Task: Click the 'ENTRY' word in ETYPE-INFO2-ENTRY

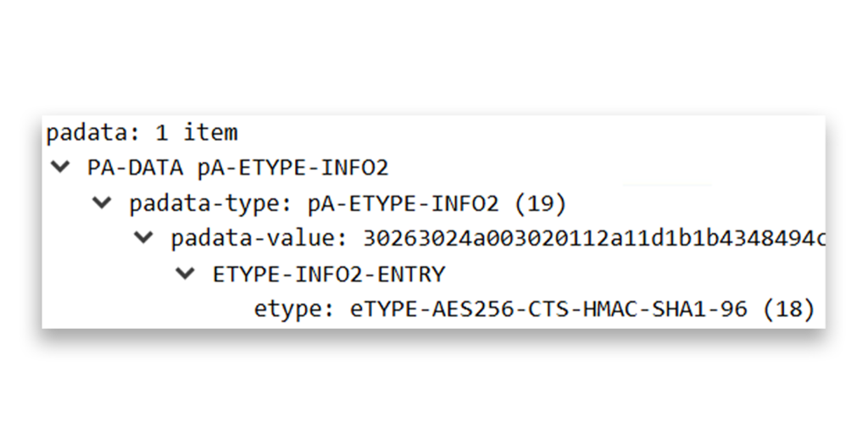Action: click(x=414, y=274)
